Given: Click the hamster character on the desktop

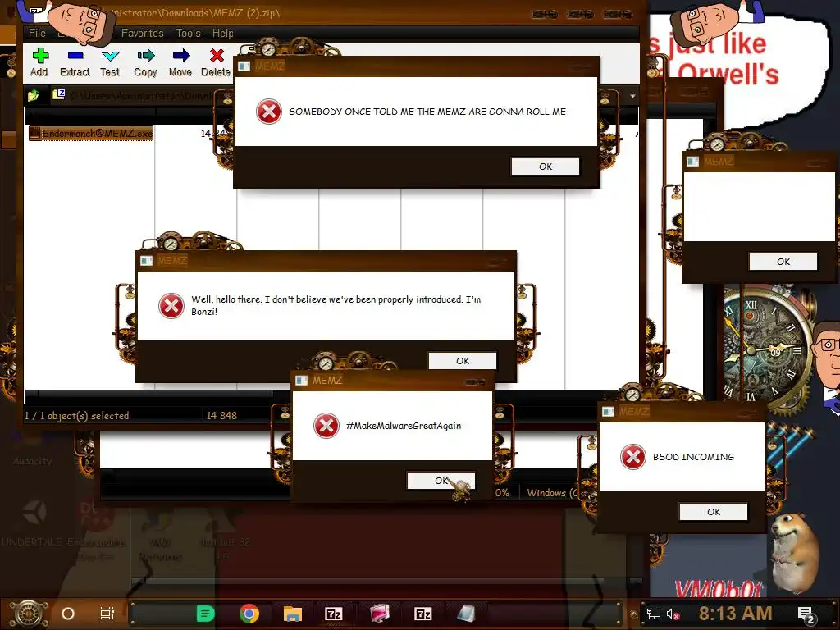Looking at the screenshot, I should click(794, 552).
